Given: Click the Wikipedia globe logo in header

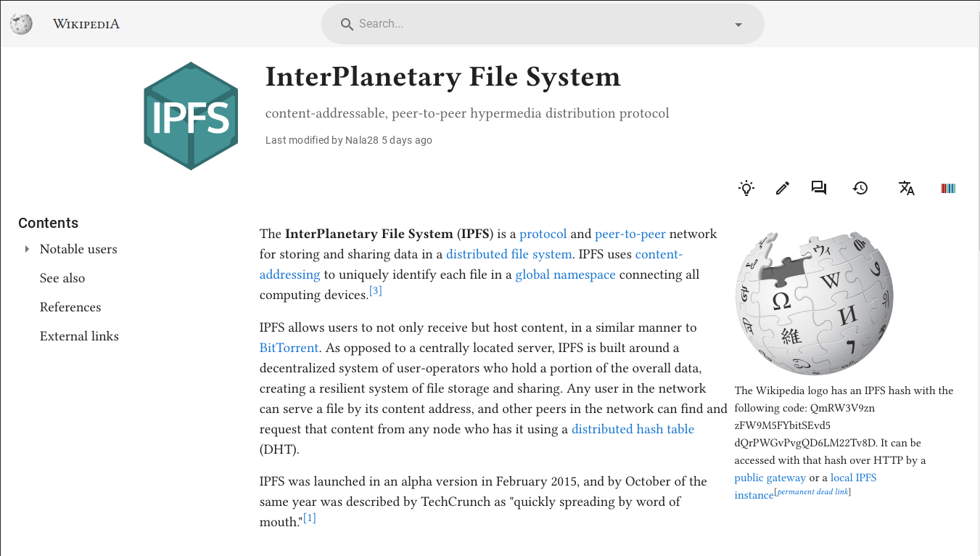Looking at the screenshot, I should click(21, 24).
